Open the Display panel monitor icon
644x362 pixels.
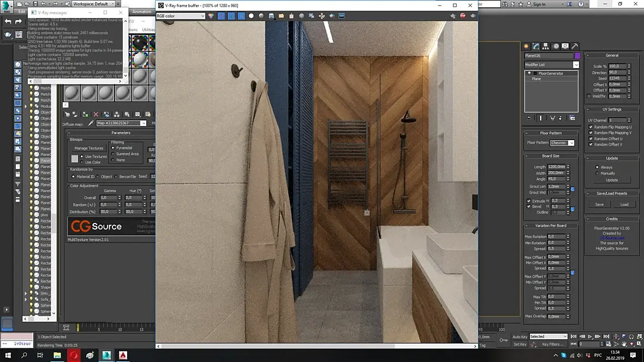[x=565, y=46]
